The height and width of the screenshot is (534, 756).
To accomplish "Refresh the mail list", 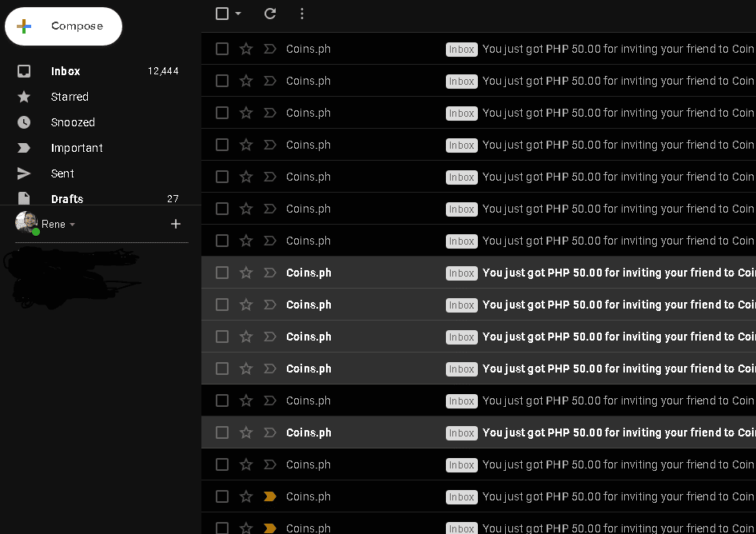I will tap(270, 14).
